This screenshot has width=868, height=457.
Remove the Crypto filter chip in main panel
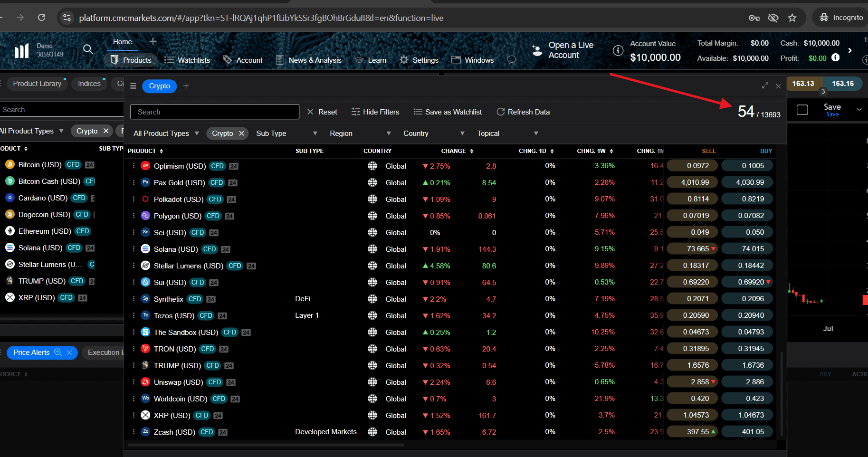click(241, 133)
